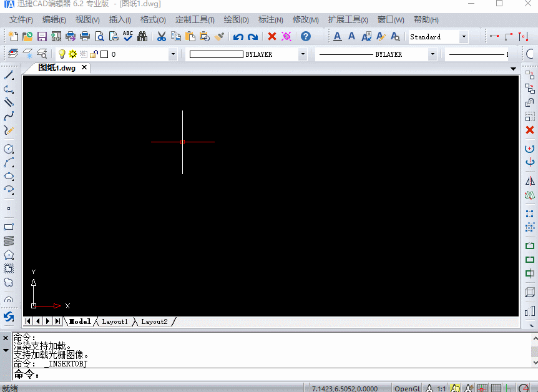The width and height of the screenshot is (538, 392).
Task: Jump to the last layout tab arrow
Action: coord(57,321)
